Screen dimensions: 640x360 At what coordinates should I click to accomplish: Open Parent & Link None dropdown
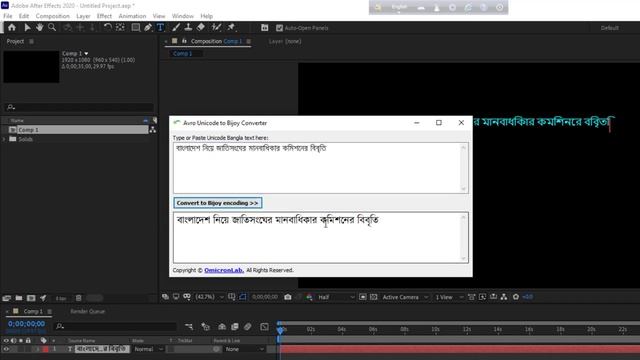[244, 349]
